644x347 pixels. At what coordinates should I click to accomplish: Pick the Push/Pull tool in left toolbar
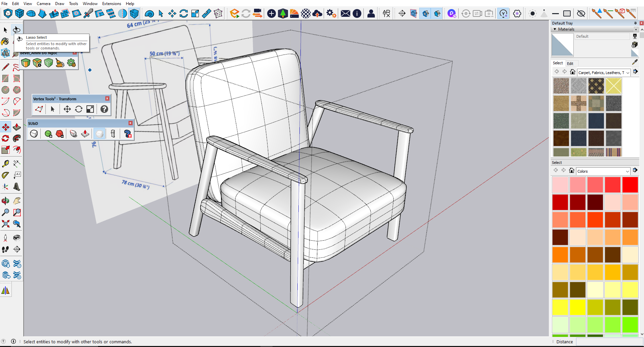click(x=17, y=127)
